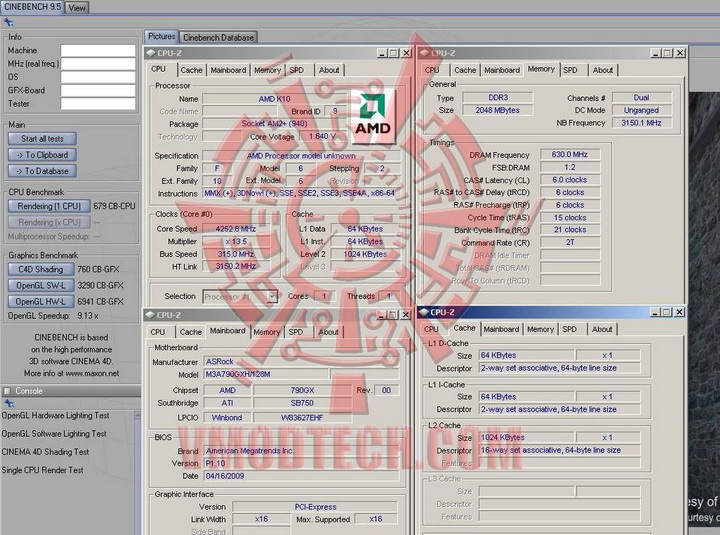Click the '630.0 MHz' DRAM Frequency value
This screenshot has width=720, height=535.
coord(570,155)
